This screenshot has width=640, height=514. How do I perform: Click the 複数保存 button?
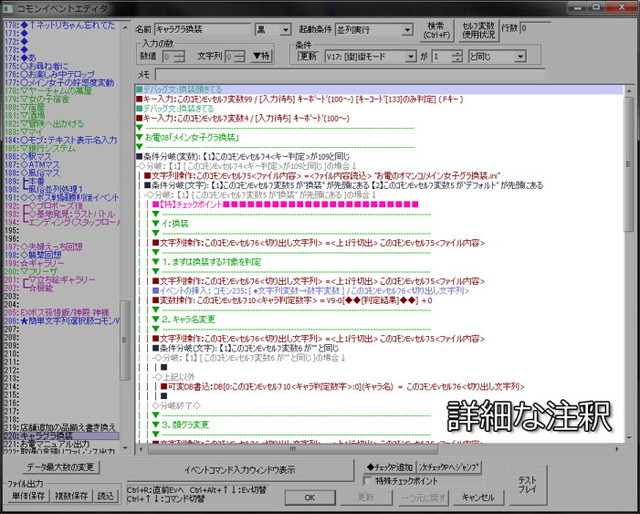tap(71, 496)
